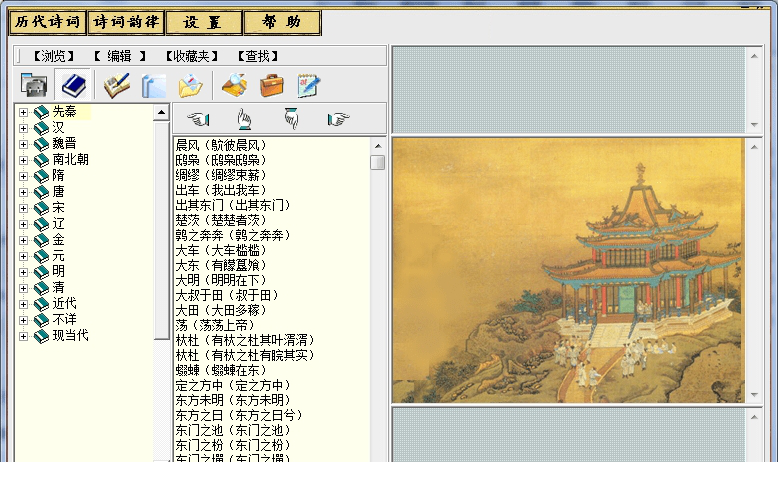Select the 【编辑】 menu
The height and width of the screenshot is (480, 778).
[120, 56]
